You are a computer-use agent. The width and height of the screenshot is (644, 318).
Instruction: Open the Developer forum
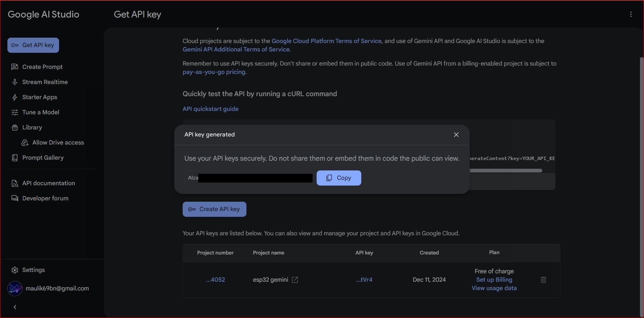pos(45,198)
